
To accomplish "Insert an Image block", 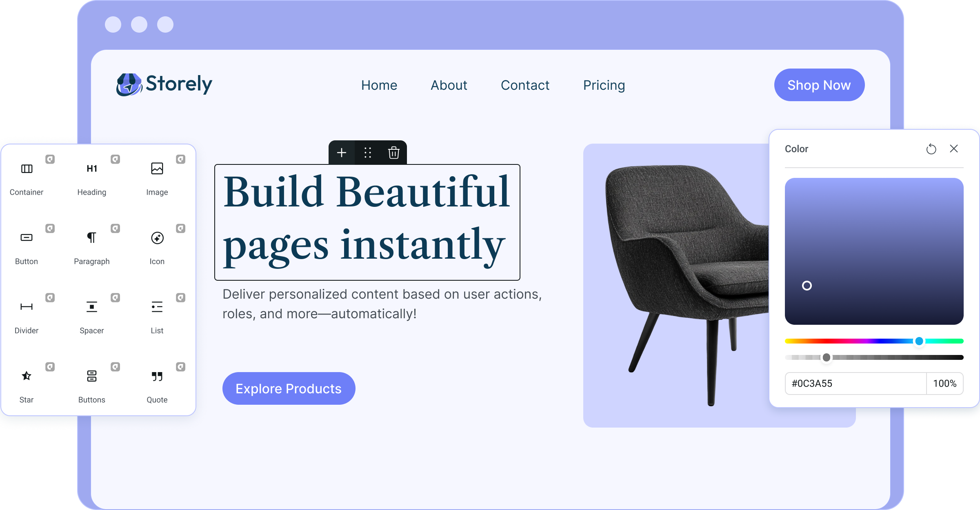I will pyautogui.click(x=157, y=169).
